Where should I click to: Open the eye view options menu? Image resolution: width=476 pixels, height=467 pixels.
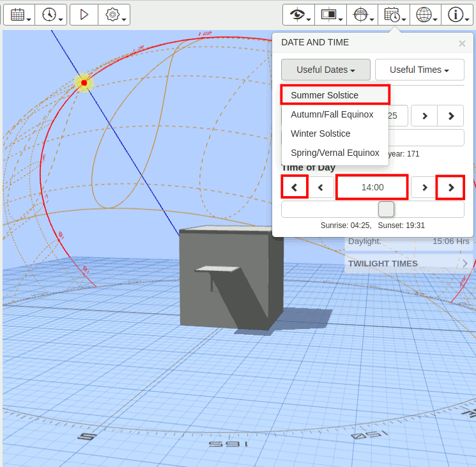298,15
